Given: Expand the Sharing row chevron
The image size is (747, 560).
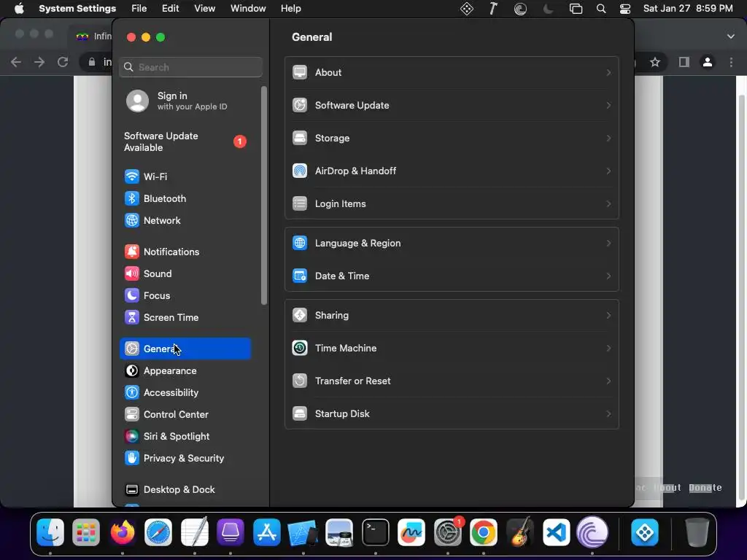Looking at the screenshot, I should pos(608,315).
